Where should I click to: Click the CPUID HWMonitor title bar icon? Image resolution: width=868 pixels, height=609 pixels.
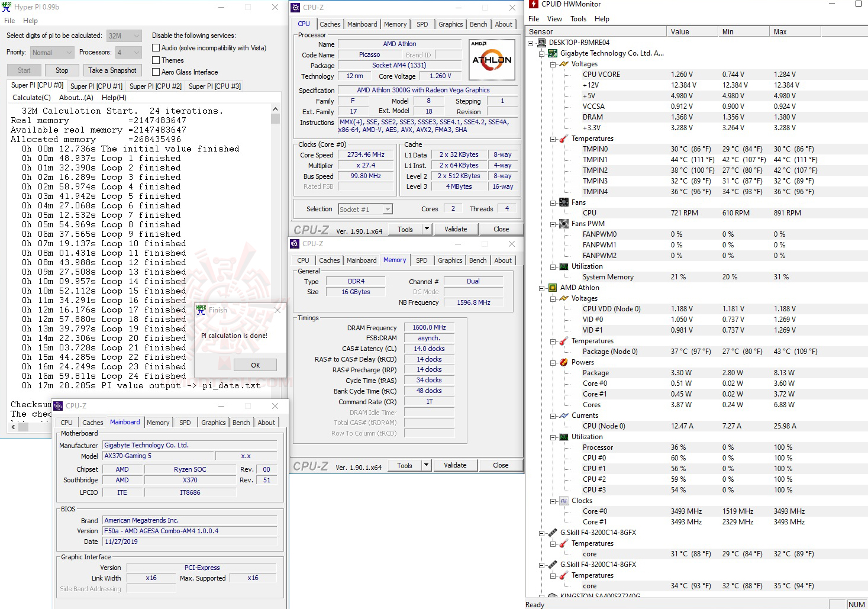point(534,4)
